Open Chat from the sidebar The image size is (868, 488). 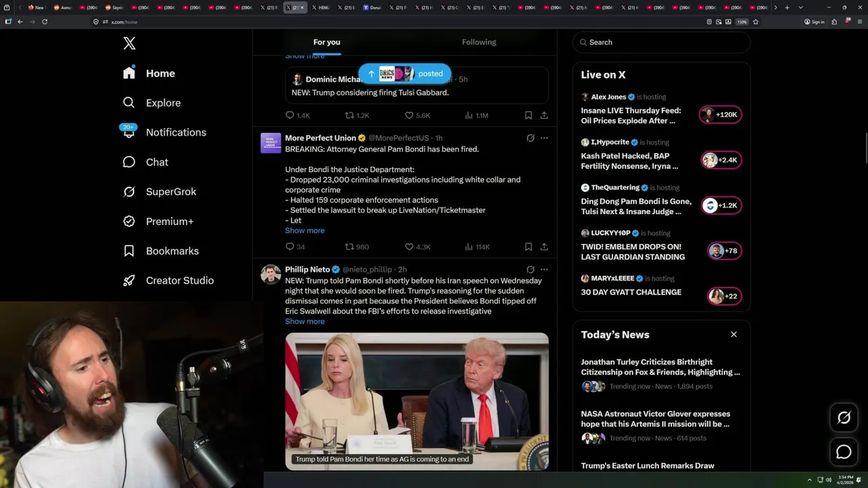146,162
